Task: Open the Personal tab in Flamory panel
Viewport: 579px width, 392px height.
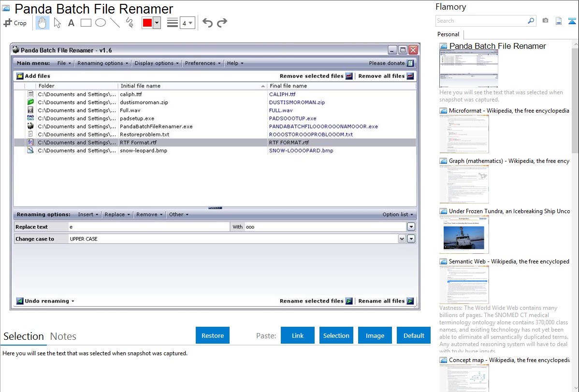Action: point(448,34)
